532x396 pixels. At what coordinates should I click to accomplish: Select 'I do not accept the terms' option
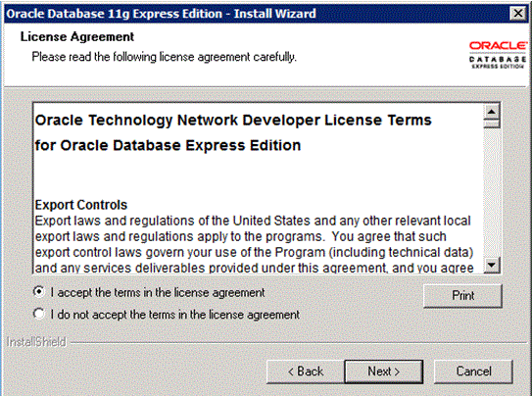39,314
